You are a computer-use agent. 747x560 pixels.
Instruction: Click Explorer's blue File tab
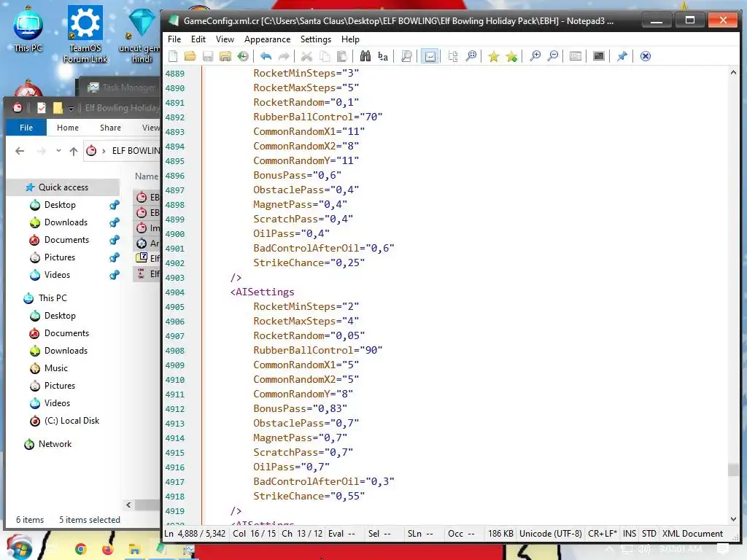26,128
